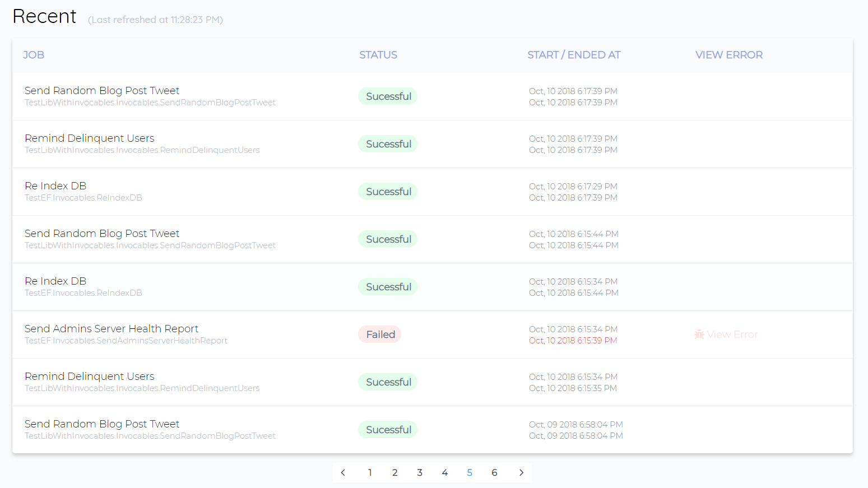The image size is (868, 488).
Task: Open View Error for the failed Health Report job
Action: pyautogui.click(x=726, y=334)
